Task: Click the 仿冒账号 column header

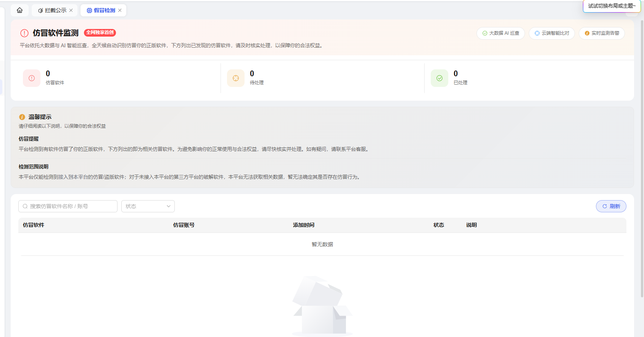Action: [x=184, y=225]
